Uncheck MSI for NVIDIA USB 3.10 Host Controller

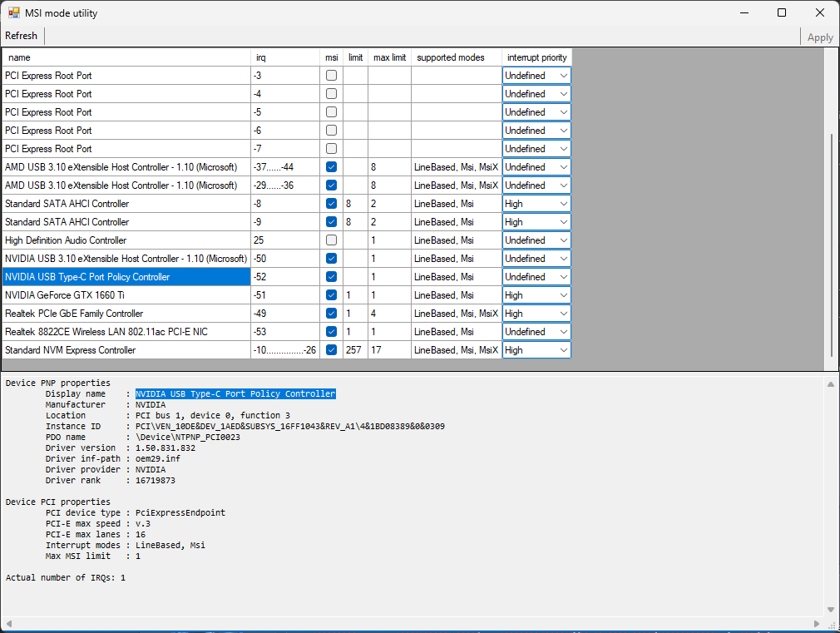click(x=332, y=259)
